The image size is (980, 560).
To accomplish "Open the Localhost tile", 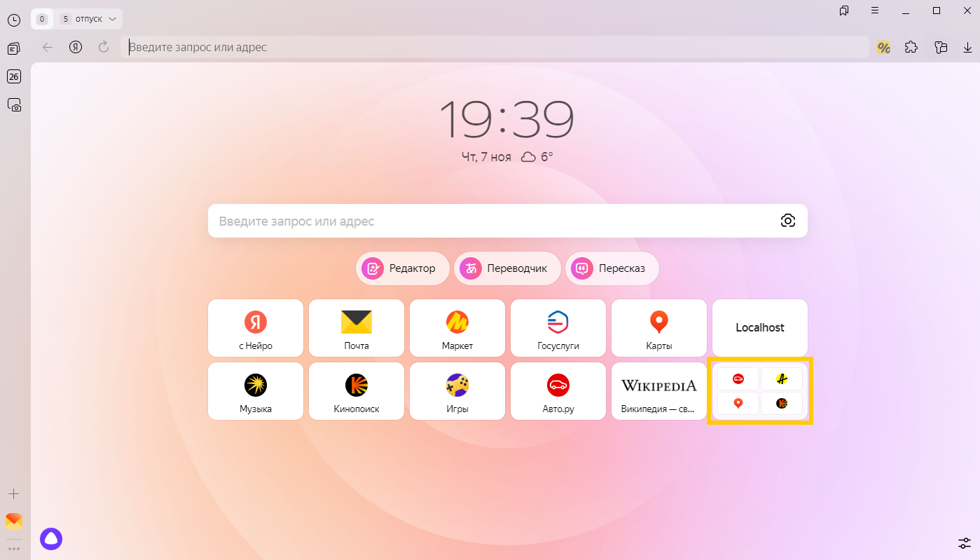I will point(760,328).
